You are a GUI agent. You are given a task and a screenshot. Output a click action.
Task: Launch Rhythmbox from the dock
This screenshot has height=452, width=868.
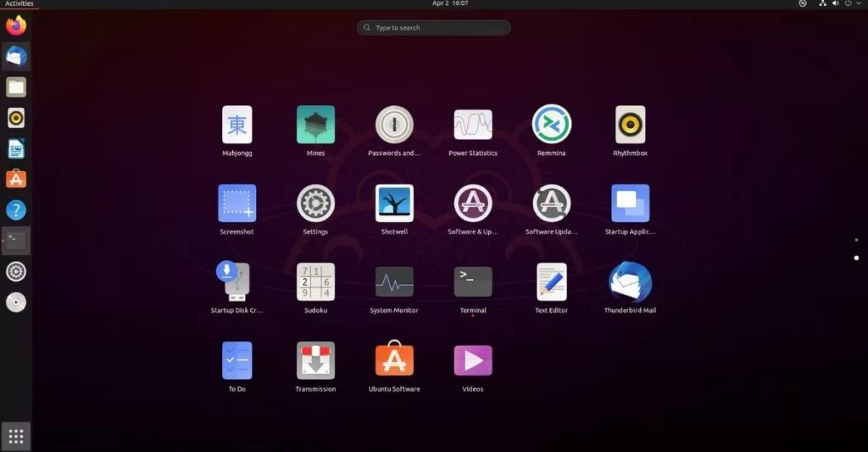tap(16, 117)
